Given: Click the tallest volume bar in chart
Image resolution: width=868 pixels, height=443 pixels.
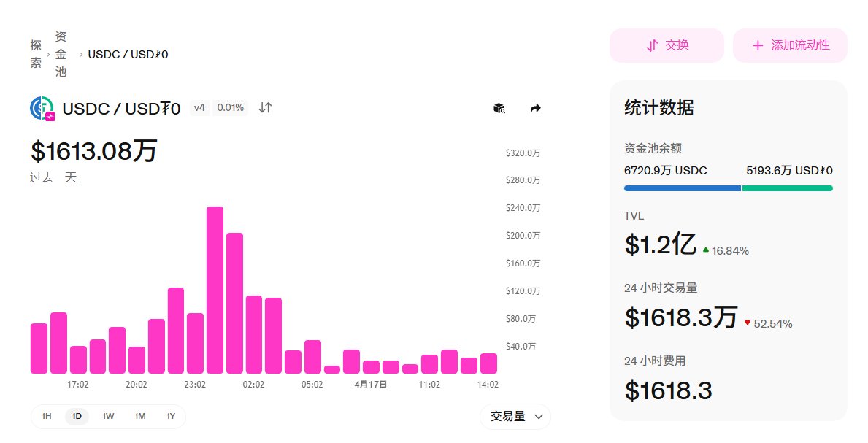Looking at the screenshot, I should pyautogui.click(x=215, y=290).
